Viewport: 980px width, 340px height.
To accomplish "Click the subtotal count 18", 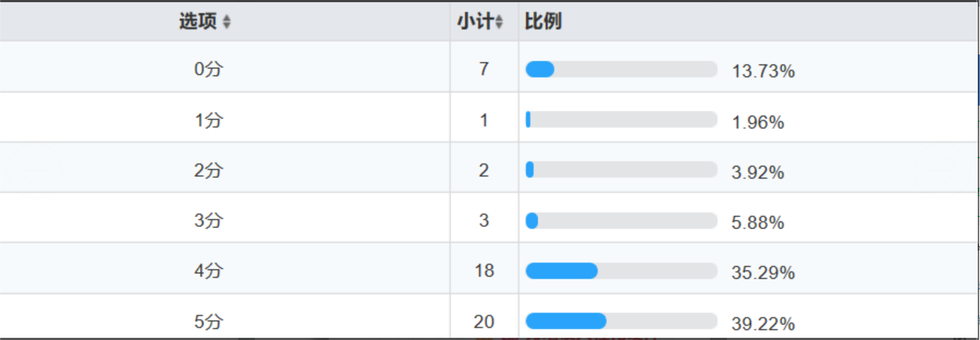I will 484,271.
